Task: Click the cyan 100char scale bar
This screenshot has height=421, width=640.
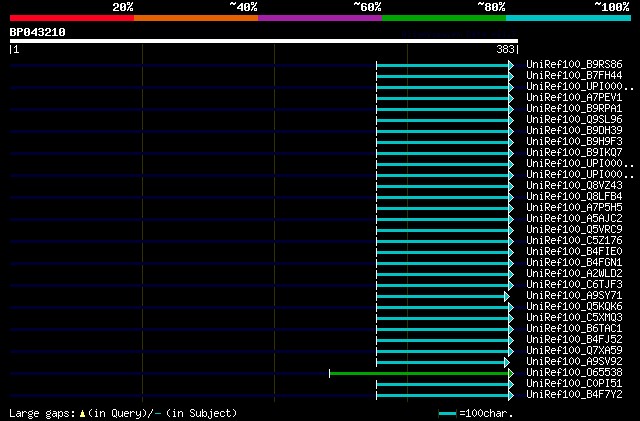Action: click(x=447, y=414)
